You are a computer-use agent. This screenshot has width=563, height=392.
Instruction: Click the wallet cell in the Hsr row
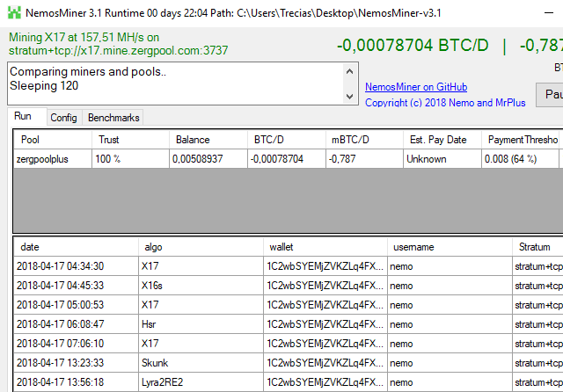pyautogui.click(x=325, y=324)
